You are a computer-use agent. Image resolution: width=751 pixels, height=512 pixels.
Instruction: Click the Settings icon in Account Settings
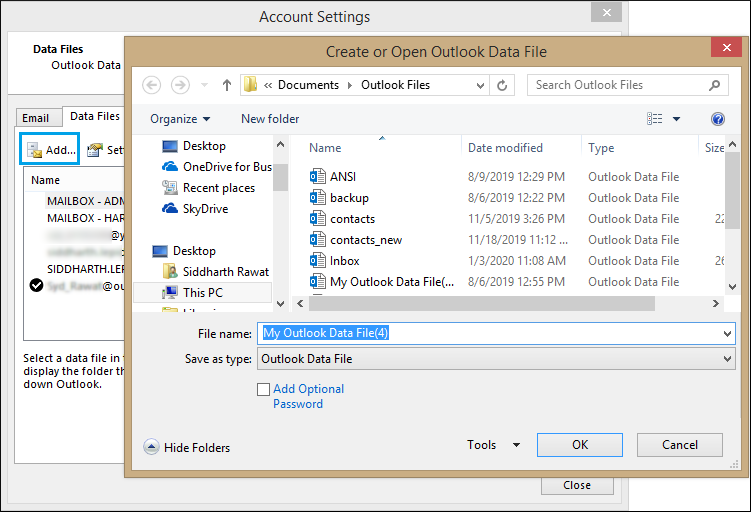[95, 150]
